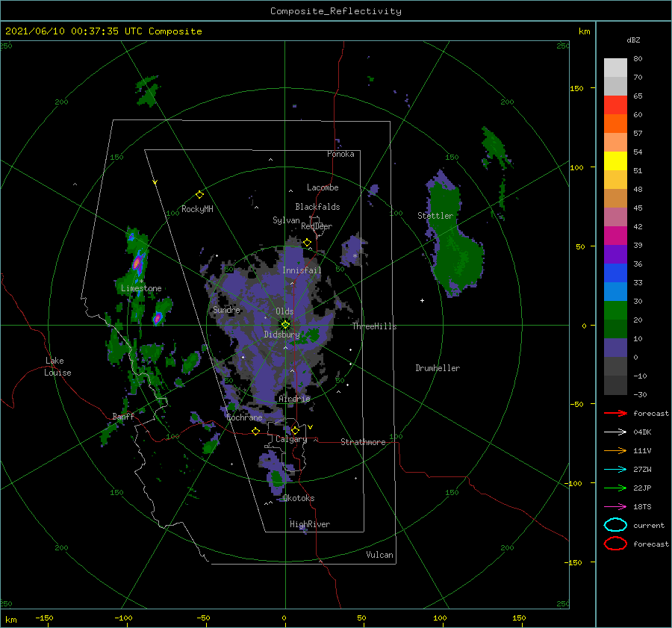Click the cyan 27ZW arrow icon

[615, 470]
